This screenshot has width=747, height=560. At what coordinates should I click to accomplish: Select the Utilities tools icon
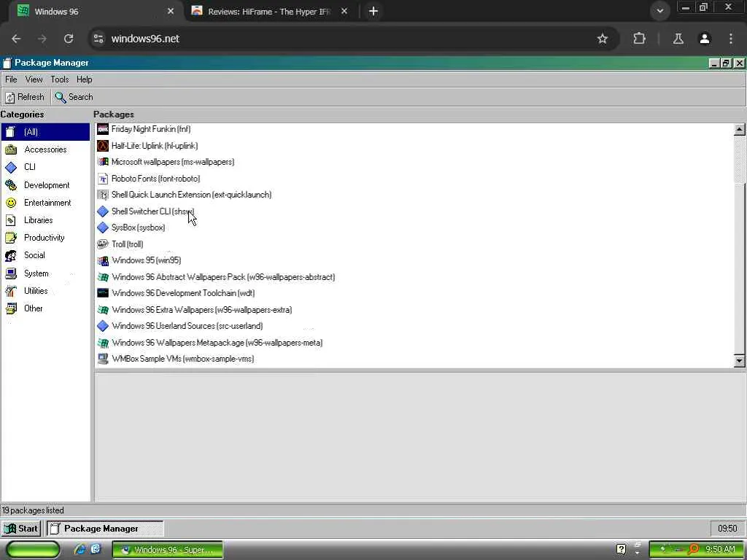pos(11,291)
